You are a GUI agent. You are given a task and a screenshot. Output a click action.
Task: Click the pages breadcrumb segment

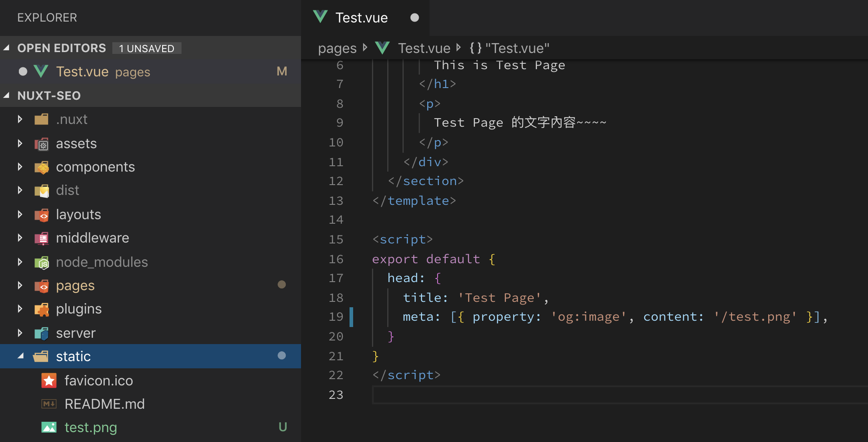(x=337, y=48)
